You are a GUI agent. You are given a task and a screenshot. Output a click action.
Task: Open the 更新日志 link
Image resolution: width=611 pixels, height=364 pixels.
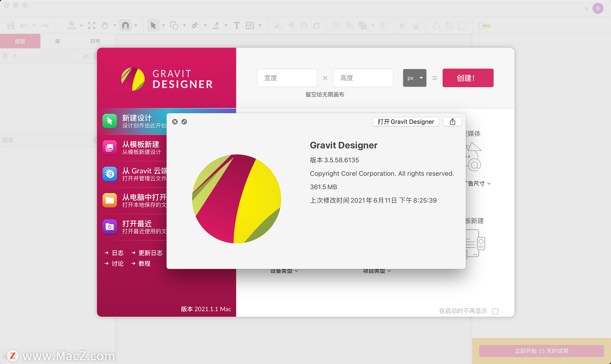pos(147,253)
